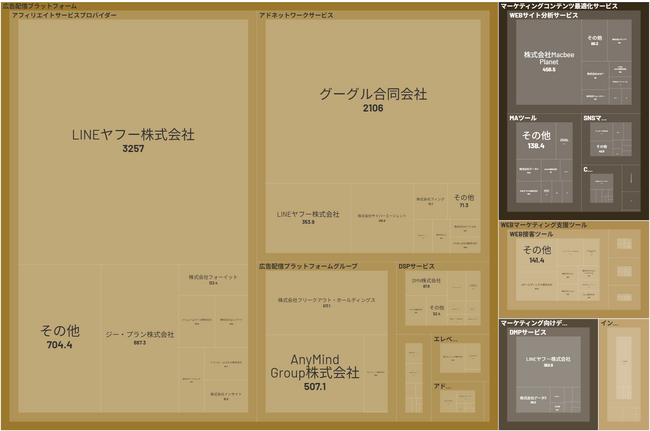The width and height of the screenshot is (650, 431).
Task: Expand the 広告配信プラットフォームグループ header
Action: (308, 267)
